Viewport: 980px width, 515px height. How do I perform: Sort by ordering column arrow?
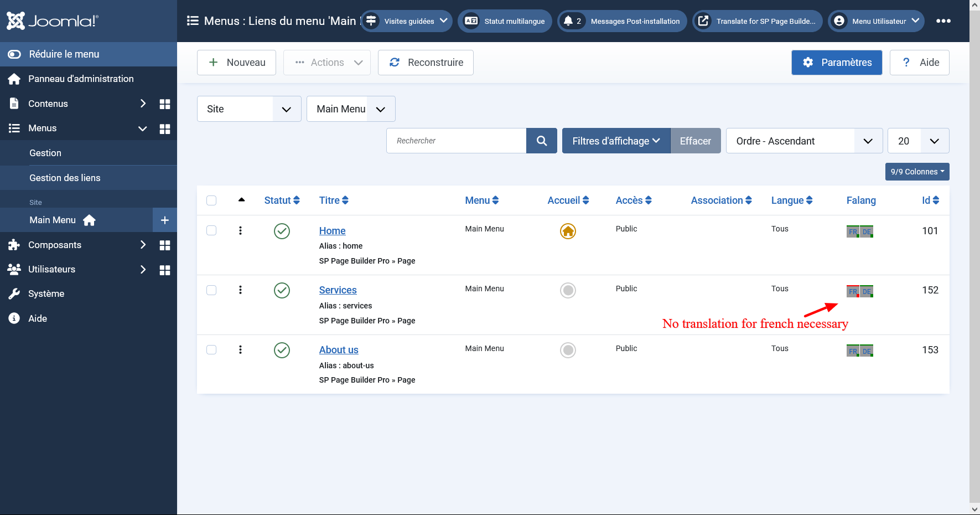(241, 200)
